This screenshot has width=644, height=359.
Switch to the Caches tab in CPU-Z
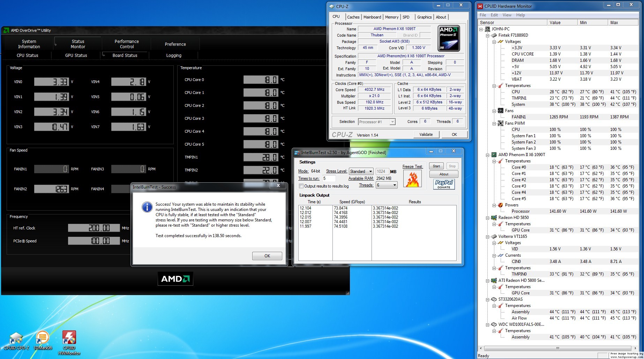pyautogui.click(x=353, y=17)
